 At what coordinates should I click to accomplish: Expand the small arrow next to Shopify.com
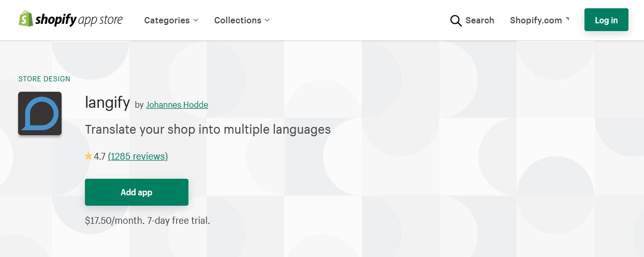567,19
